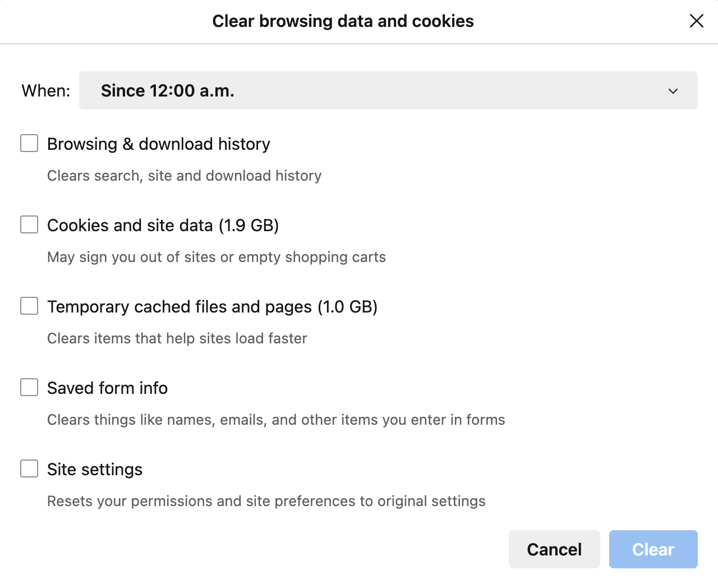Enable the Browsing & download history checkbox
This screenshot has width=718, height=588.
(29, 143)
